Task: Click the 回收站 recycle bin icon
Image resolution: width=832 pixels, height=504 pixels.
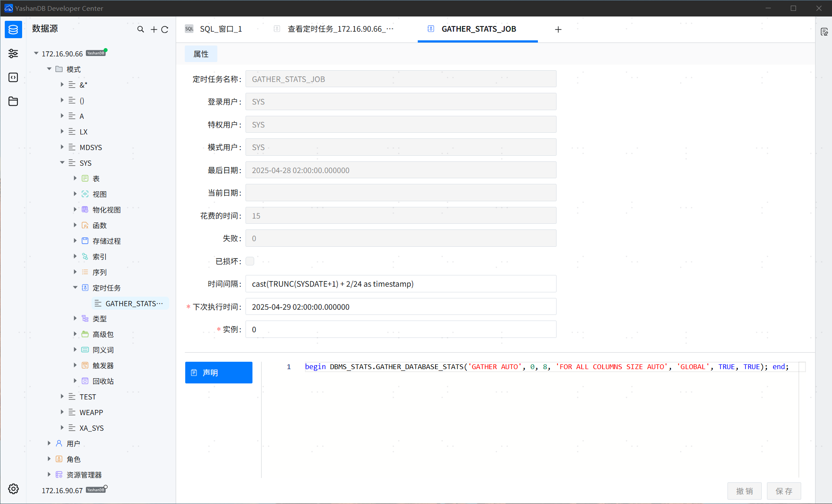Action: 85,381
